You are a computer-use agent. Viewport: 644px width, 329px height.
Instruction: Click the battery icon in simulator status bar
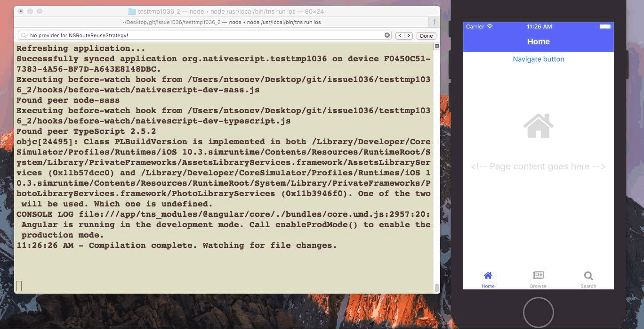(x=605, y=26)
